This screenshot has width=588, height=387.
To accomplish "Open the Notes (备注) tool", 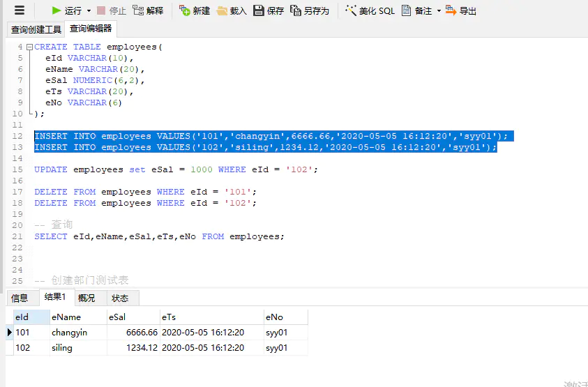I will click(416, 11).
